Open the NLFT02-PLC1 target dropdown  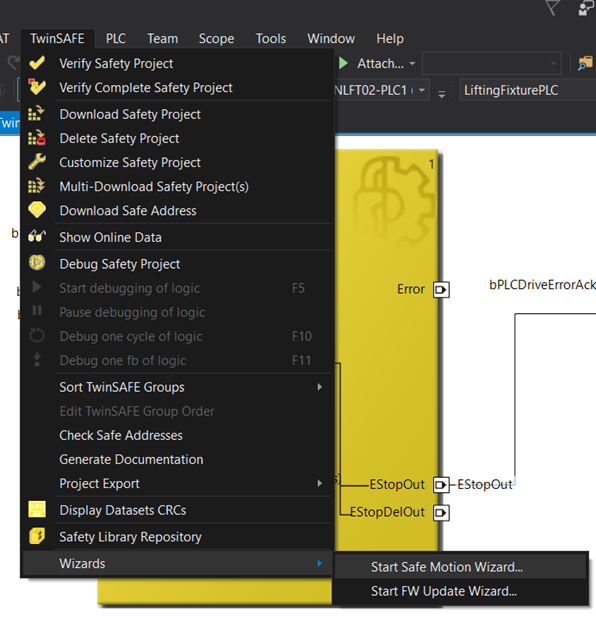(x=422, y=90)
